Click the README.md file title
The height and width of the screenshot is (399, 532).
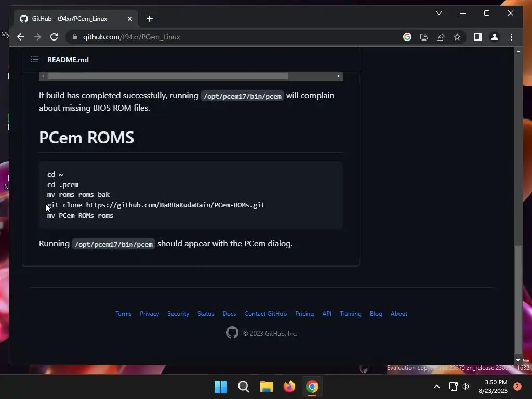(68, 60)
